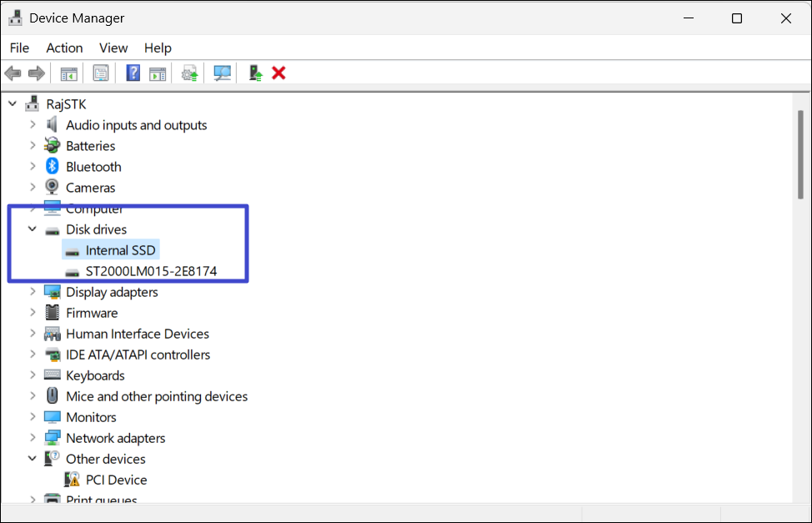Click Scan for hardware changes icon

[x=222, y=73]
